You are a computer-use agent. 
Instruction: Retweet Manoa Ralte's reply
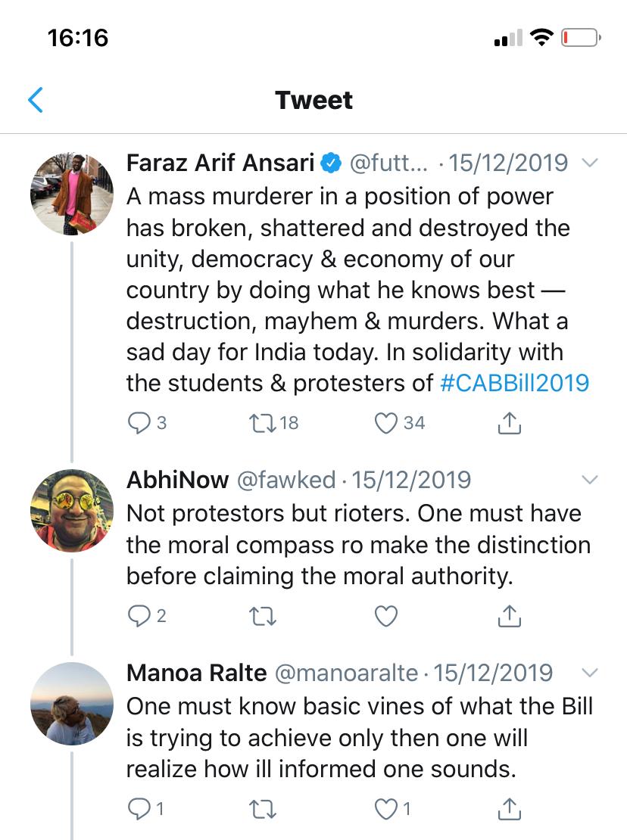point(261,809)
